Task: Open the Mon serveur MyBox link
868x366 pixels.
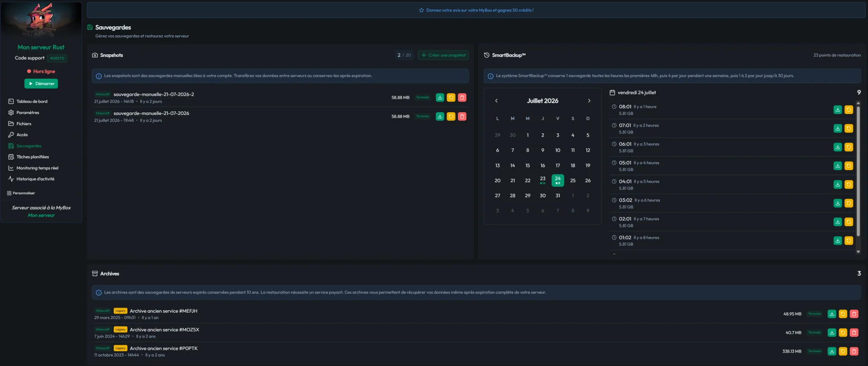Action: tap(41, 215)
